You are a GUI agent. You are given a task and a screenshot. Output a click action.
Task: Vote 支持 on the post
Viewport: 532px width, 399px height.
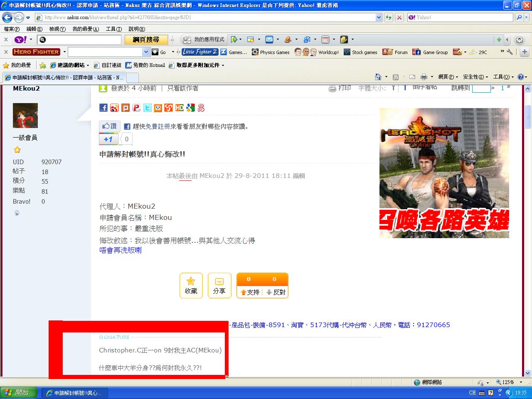(249, 292)
